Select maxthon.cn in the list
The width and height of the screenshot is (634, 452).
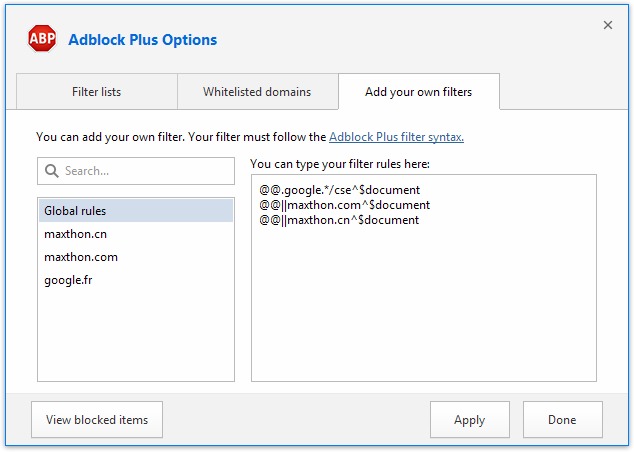point(136,234)
